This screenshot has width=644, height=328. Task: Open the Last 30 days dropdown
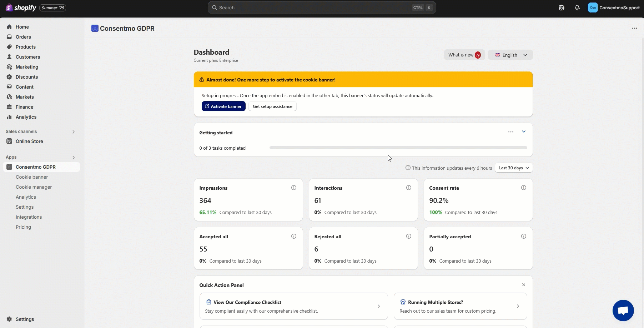coord(514,168)
